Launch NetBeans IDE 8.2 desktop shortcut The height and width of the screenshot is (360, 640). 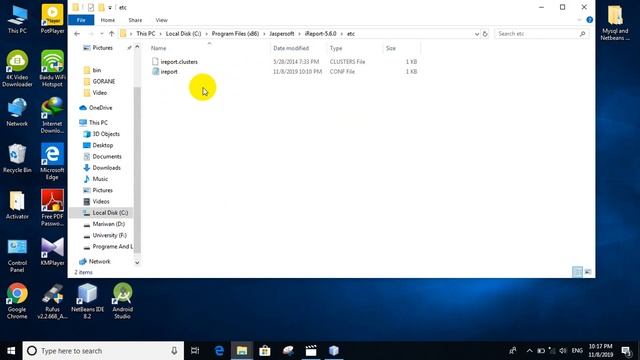click(x=87, y=301)
